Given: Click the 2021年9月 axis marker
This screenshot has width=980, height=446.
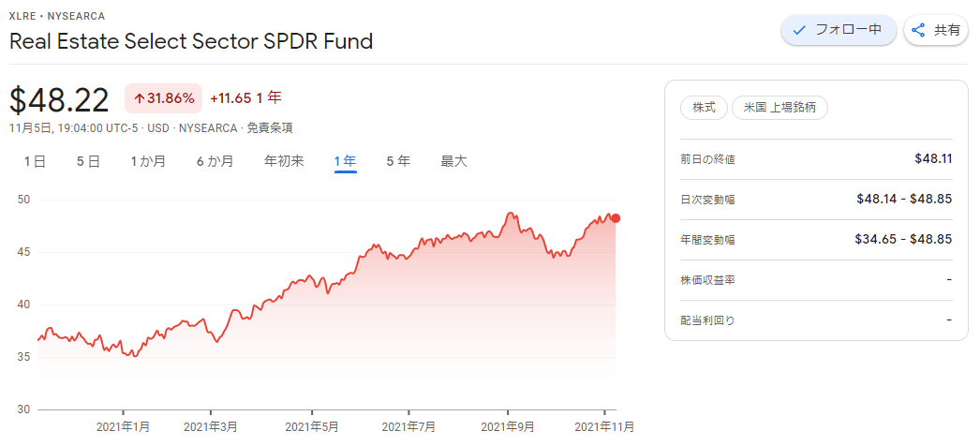Looking at the screenshot, I should (x=508, y=427).
